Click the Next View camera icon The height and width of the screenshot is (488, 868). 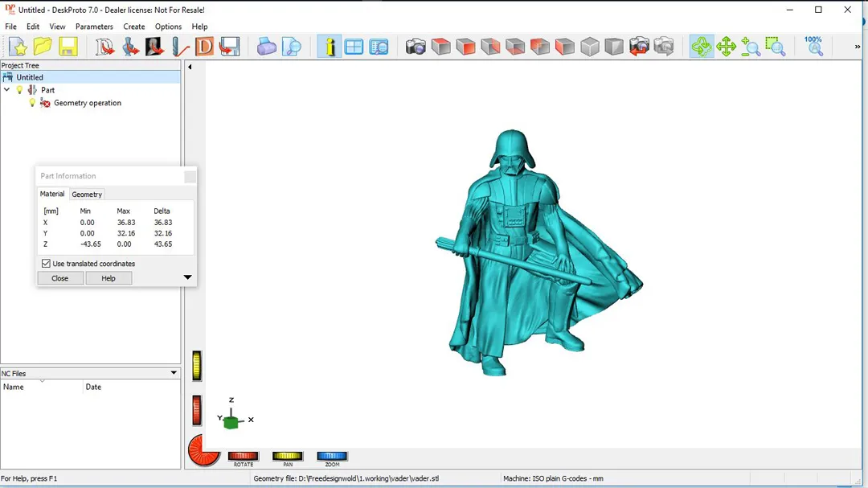click(x=664, y=47)
